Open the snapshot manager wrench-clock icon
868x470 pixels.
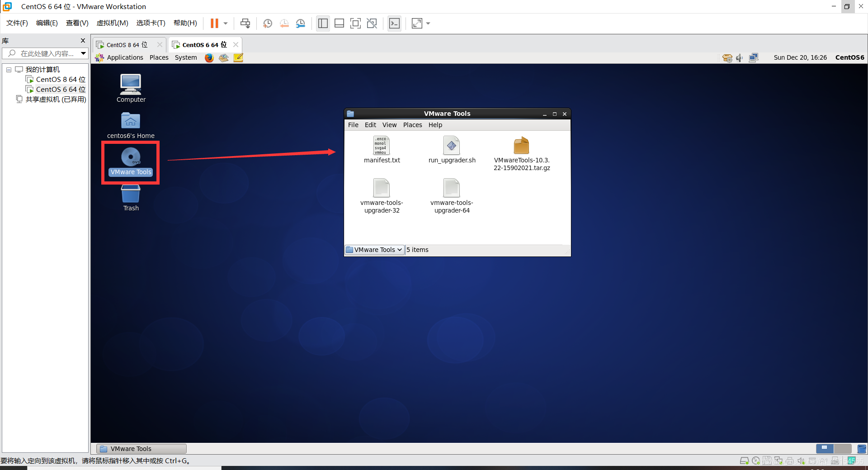click(x=300, y=23)
